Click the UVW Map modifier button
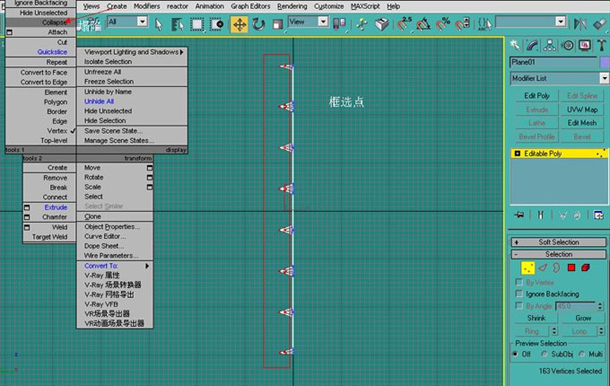Screen dimensions: 610x386 point(582,109)
